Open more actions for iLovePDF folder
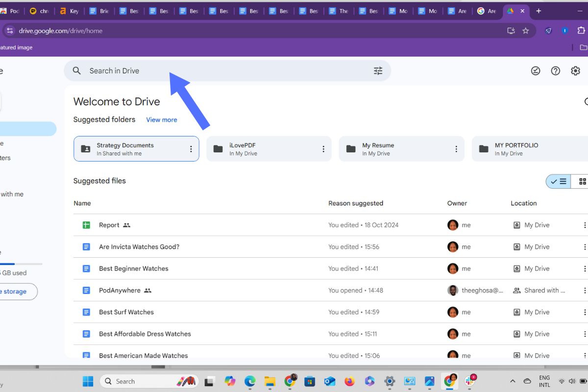588x392 pixels. click(x=323, y=149)
